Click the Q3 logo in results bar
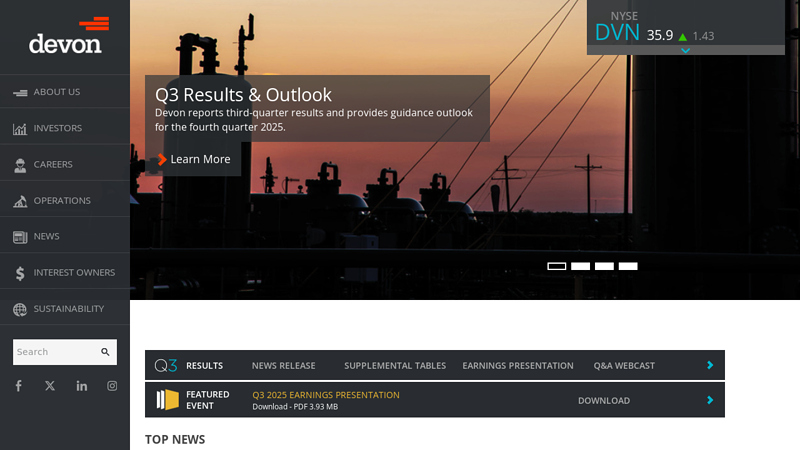800x450 pixels. point(166,365)
